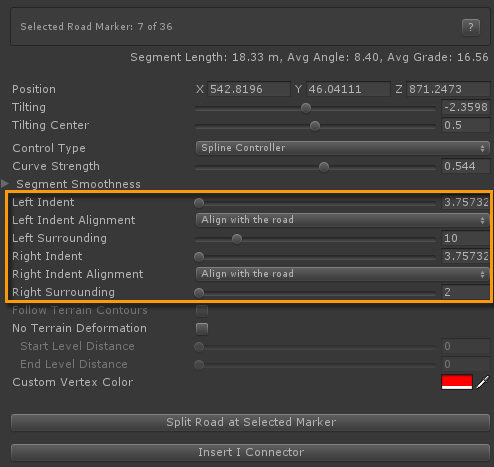Click the Tilting Center slider handle
The height and width of the screenshot is (467, 494).
coord(315,126)
